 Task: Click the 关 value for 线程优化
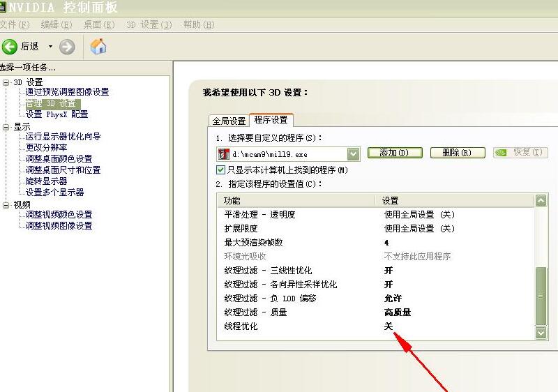click(x=389, y=326)
